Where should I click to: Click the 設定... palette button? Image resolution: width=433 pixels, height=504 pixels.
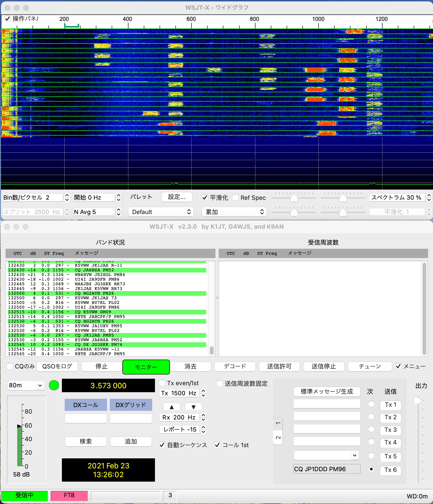point(177,197)
